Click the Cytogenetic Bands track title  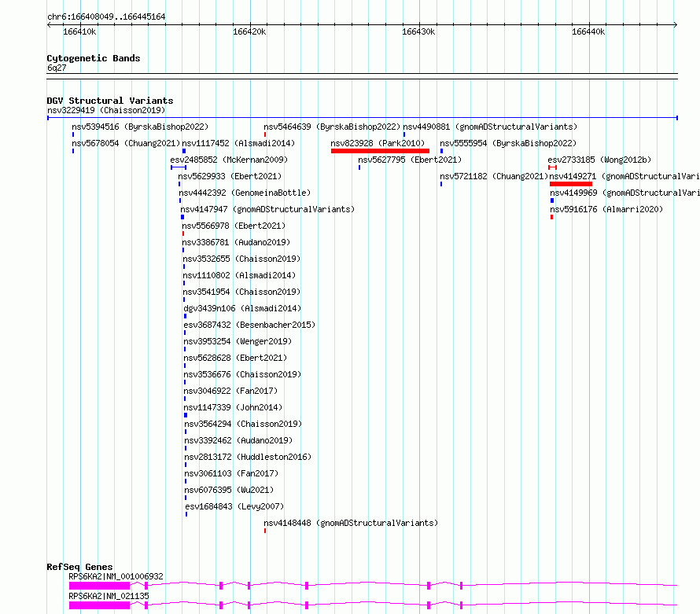(94, 58)
